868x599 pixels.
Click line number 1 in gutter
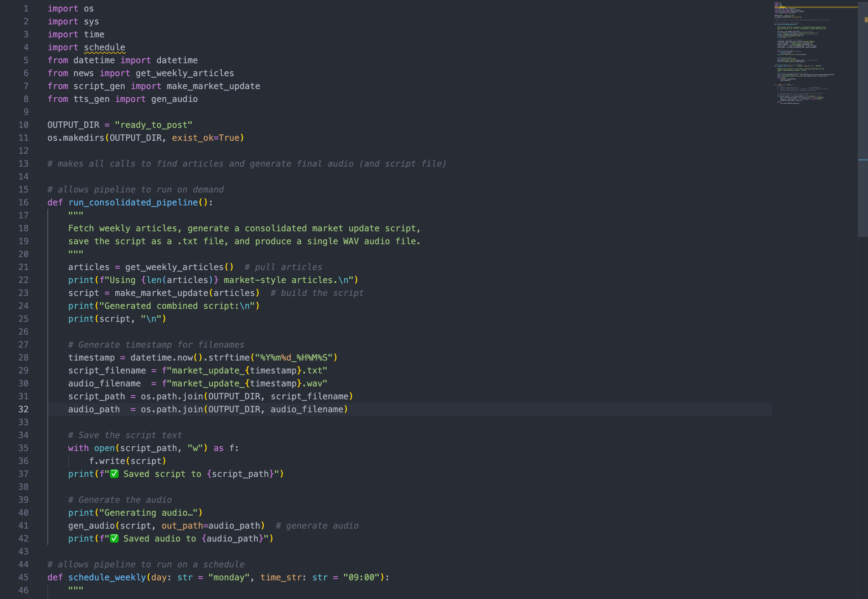coord(26,8)
